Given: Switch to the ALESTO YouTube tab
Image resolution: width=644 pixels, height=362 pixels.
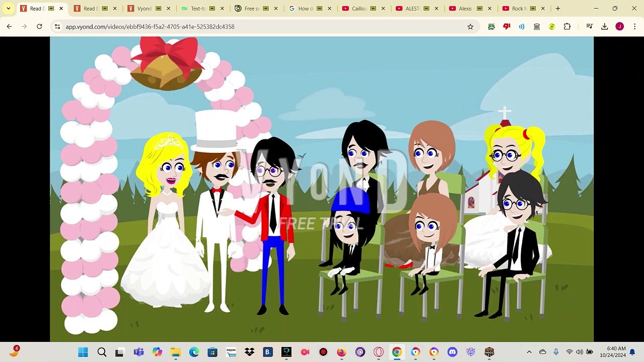Looking at the screenshot, I should [x=418, y=9].
